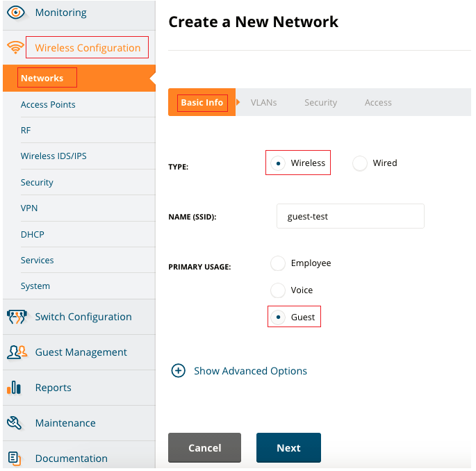This screenshot has width=476, height=471.
Task: Choose Employee as primary usage
Action: click(278, 263)
